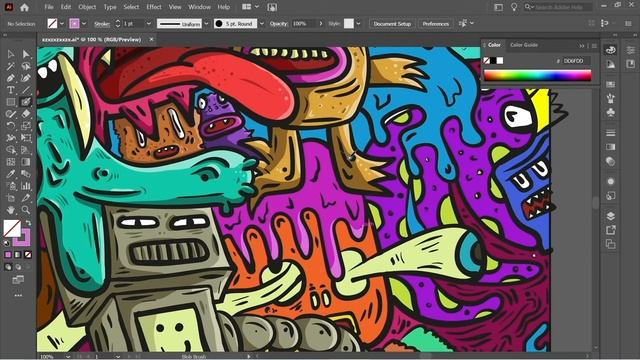Screen dimensions: 640x360
Task: Select the Column Graph tool
Action: tap(26, 186)
